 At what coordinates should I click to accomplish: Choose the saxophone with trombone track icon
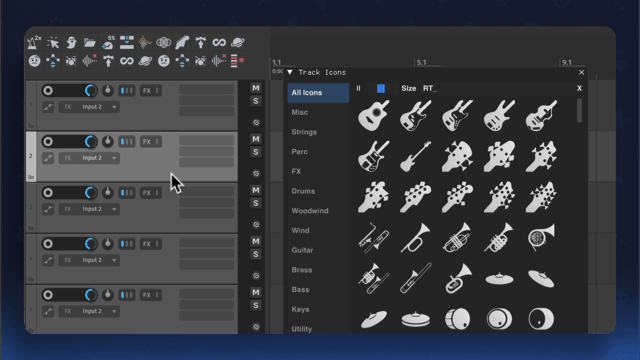pos(373,237)
